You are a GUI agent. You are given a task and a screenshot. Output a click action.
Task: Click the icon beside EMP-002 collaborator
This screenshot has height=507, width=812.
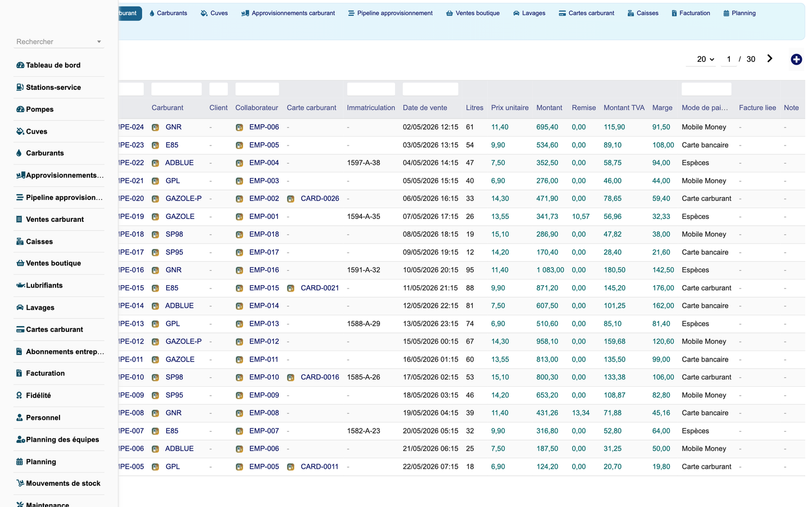coord(239,199)
